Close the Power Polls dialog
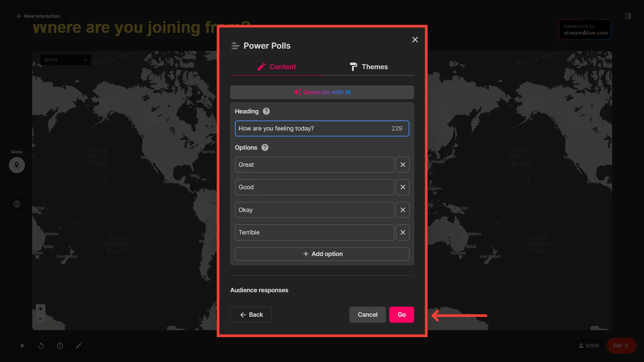 coord(415,40)
